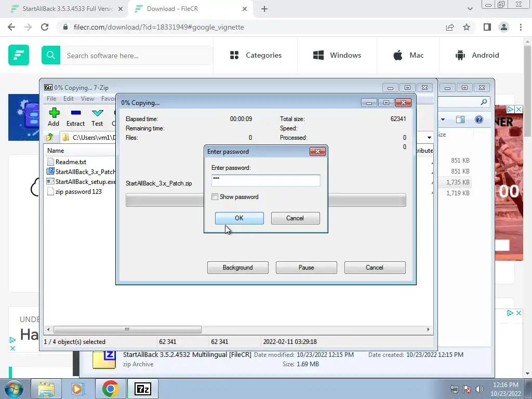Image resolution: width=532 pixels, height=399 pixels.
Task: Open the Edit menu in 7-Zip
Action: 68,99
